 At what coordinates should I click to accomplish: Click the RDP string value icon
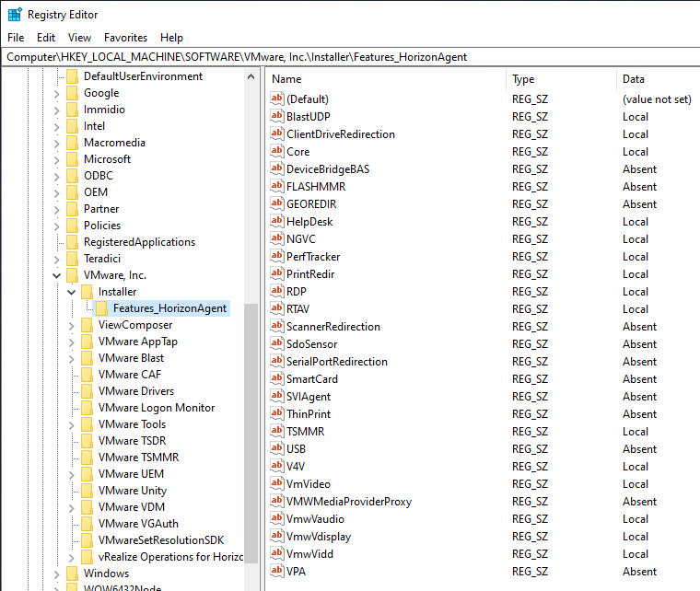(x=277, y=291)
